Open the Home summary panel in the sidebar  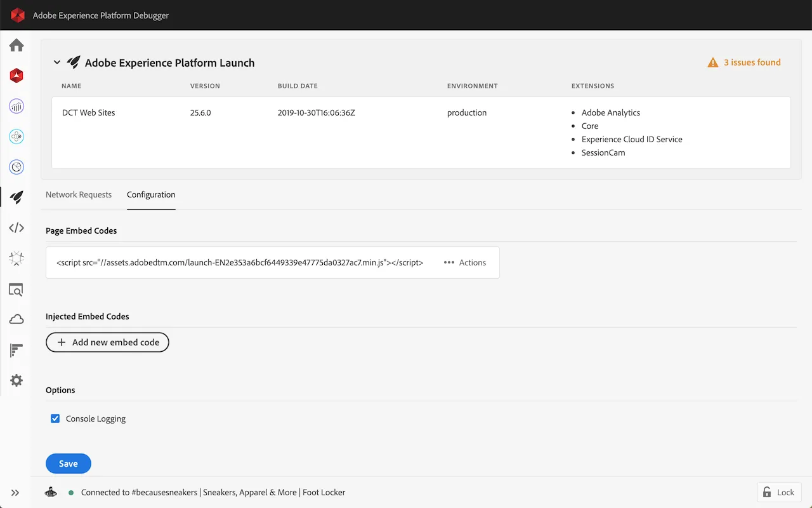point(16,45)
